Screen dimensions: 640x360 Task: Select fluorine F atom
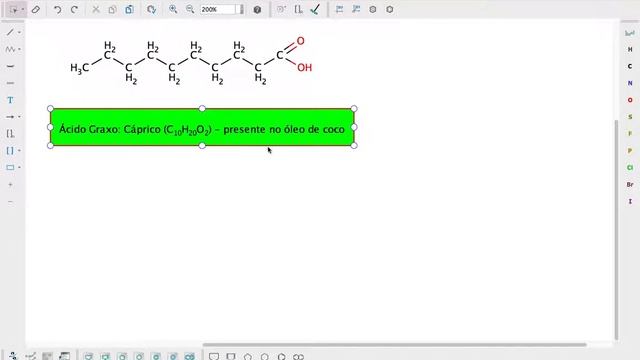click(630, 134)
